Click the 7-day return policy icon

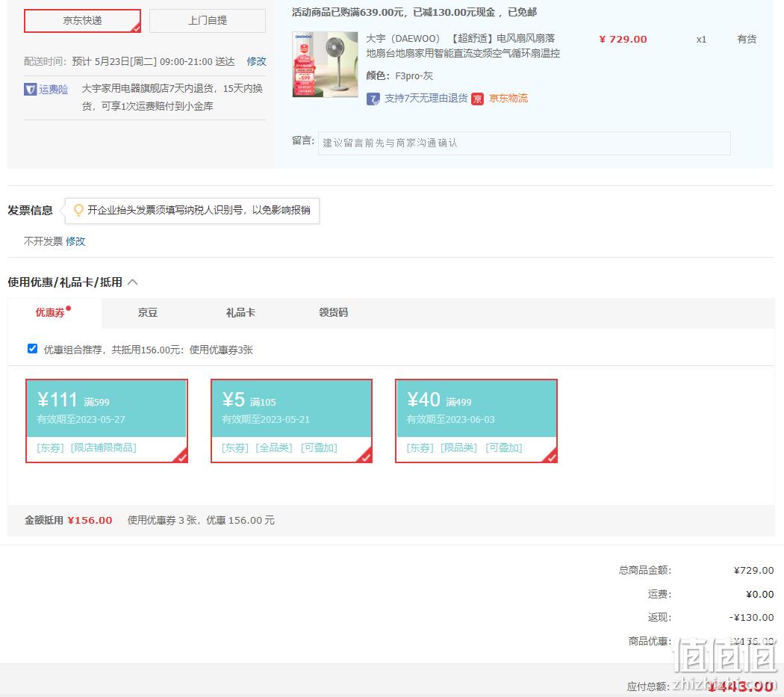[x=373, y=99]
